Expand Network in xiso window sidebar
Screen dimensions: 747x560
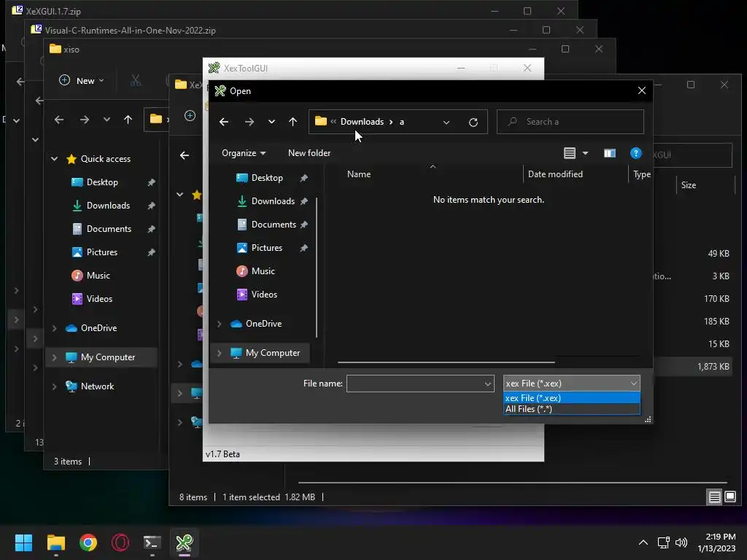click(x=54, y=386)
